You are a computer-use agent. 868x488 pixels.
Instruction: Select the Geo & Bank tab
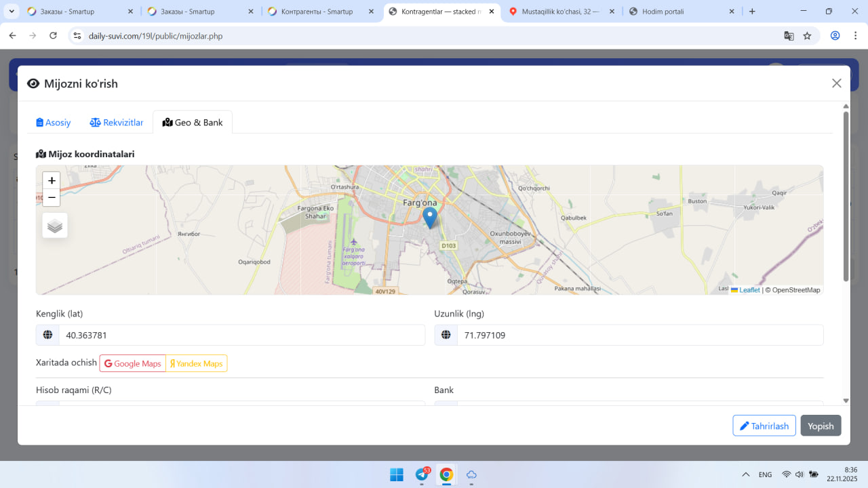[x=193, y=123]
